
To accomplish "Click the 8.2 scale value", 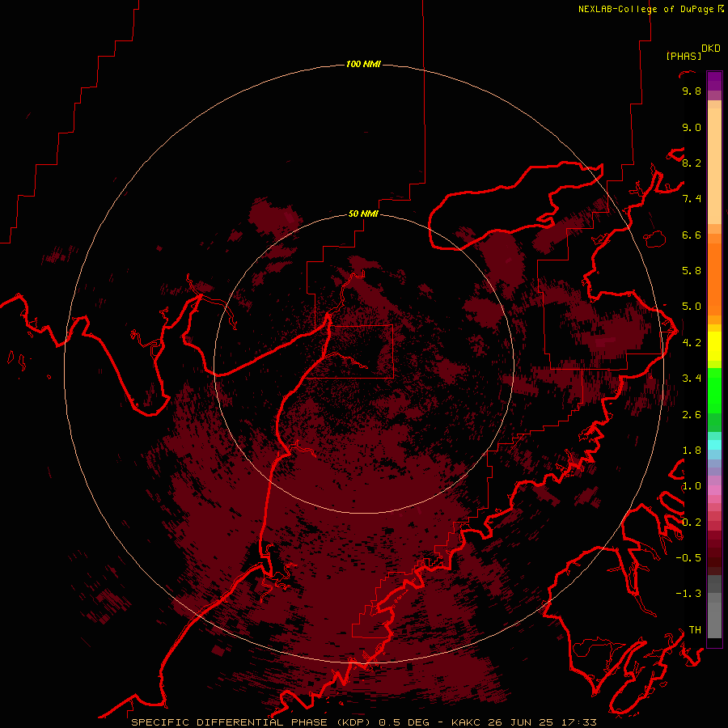I will click(692, 163).
